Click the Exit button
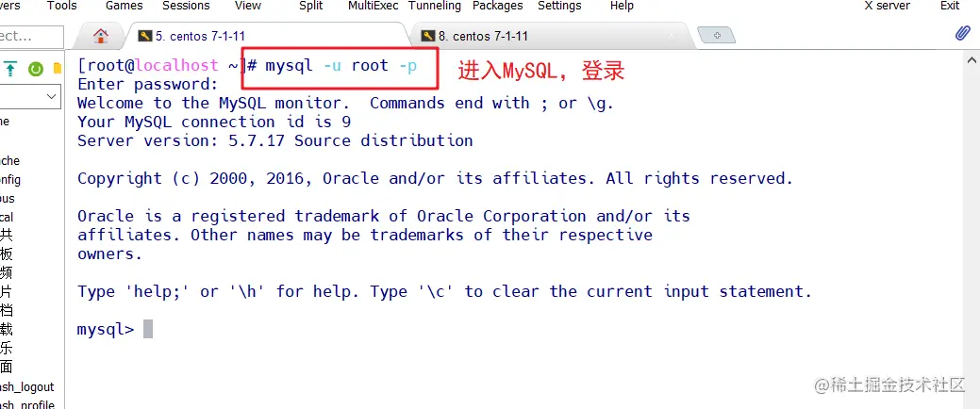Image resolution: width=980 pixels, height=409 pixels. click(x=950, y=6)
